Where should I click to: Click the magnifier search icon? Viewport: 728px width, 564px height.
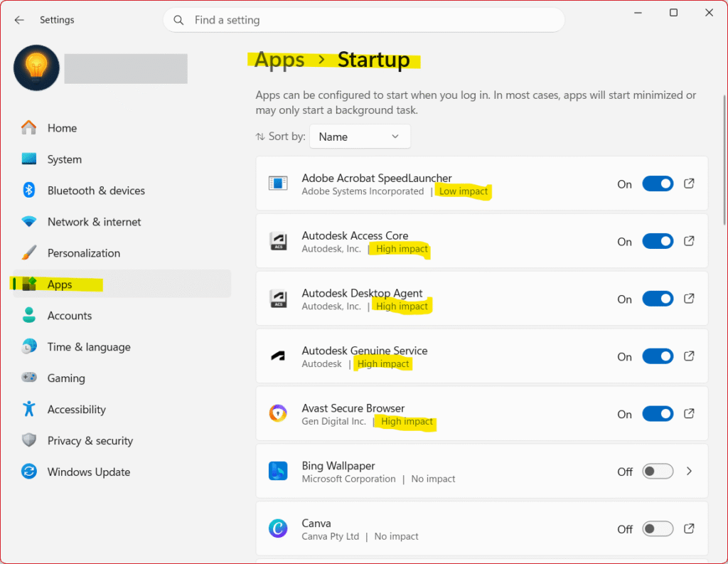[178, 20]
